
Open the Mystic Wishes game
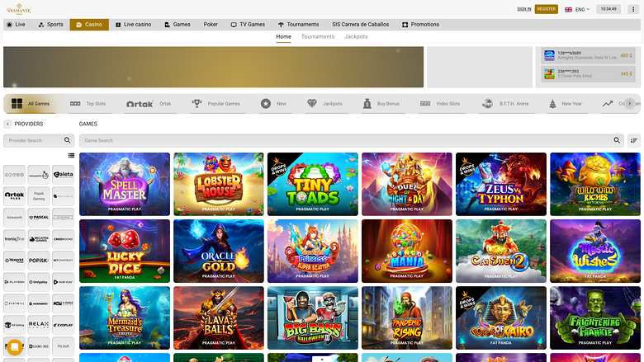(595, 251)
